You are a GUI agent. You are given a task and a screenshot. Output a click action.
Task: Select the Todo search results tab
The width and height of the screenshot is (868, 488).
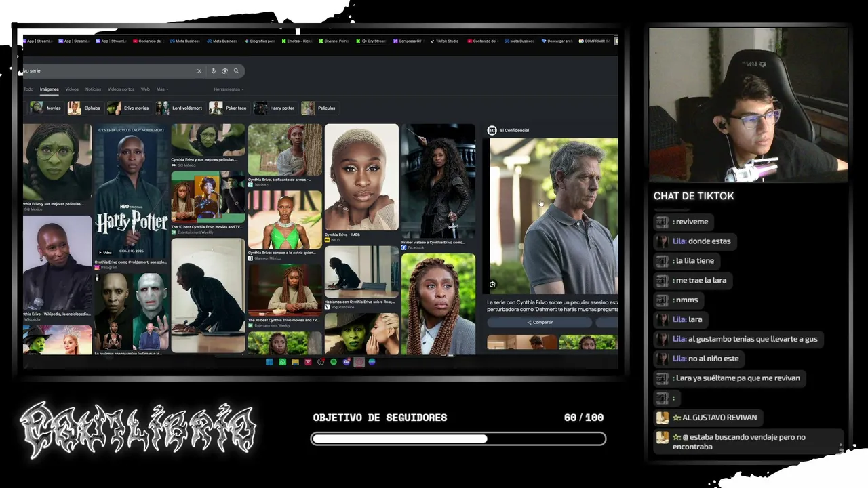28,89
